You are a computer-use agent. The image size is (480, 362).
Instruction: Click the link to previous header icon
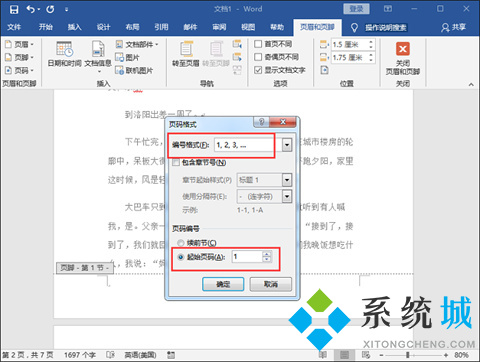point(237,70)
